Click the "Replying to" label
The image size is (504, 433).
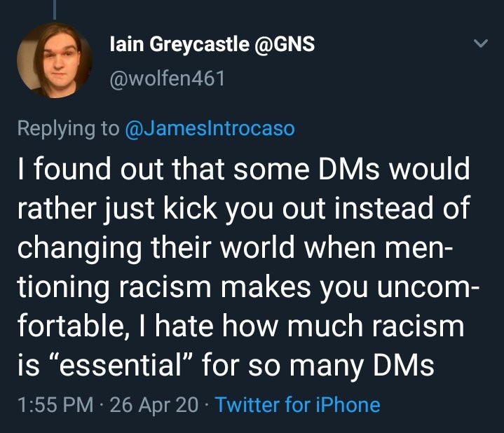67,128
